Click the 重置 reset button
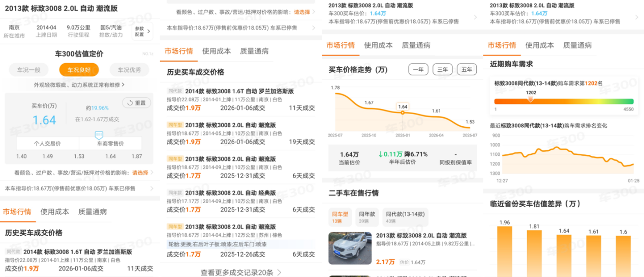644x277 pixels. click(137, 103)
